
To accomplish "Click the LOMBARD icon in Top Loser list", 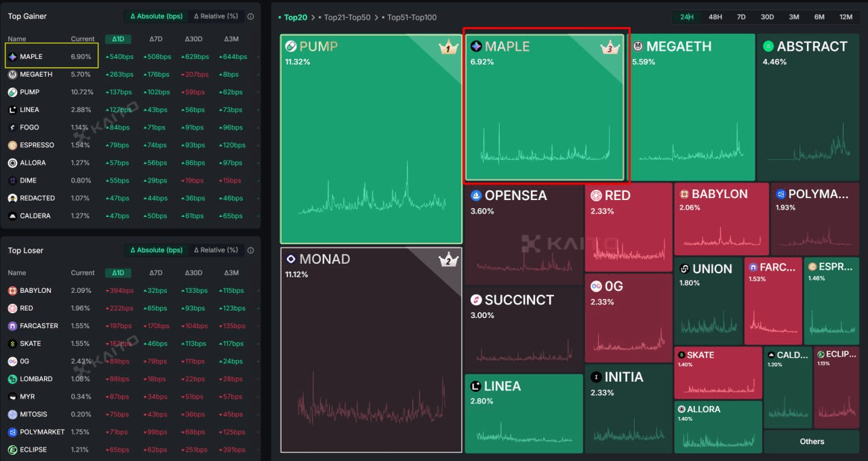I will point(13,378).
